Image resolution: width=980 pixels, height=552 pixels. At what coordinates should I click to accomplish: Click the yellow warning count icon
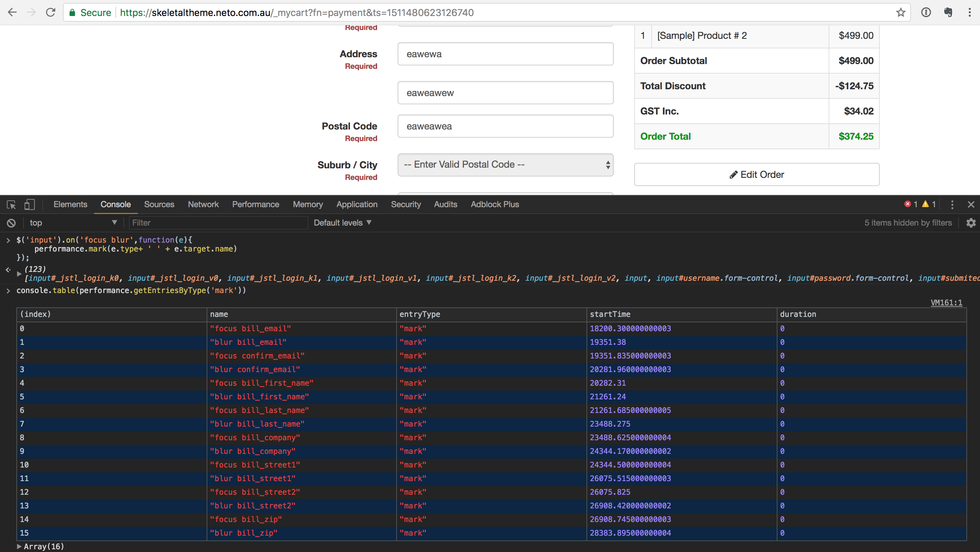(x=925, y=204)
